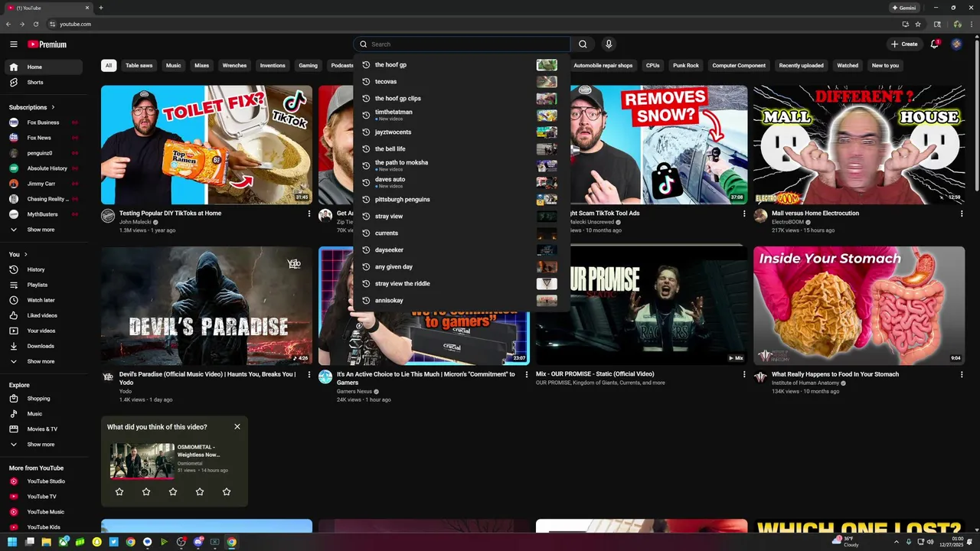This screenshot has width=980, height=551.
Task: Open options for Testing Popular DIY TikToks
Action: point(309,214)
